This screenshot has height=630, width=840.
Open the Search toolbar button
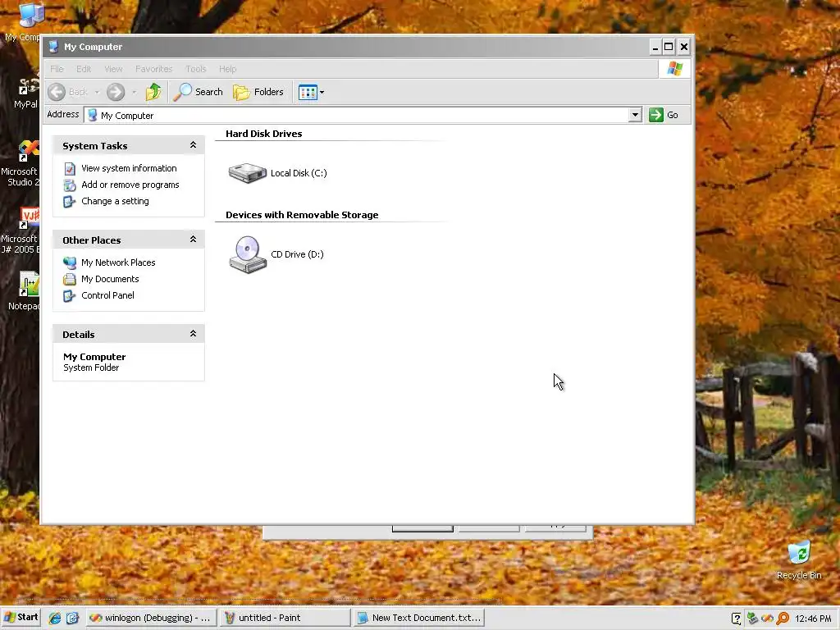point(199,92)
